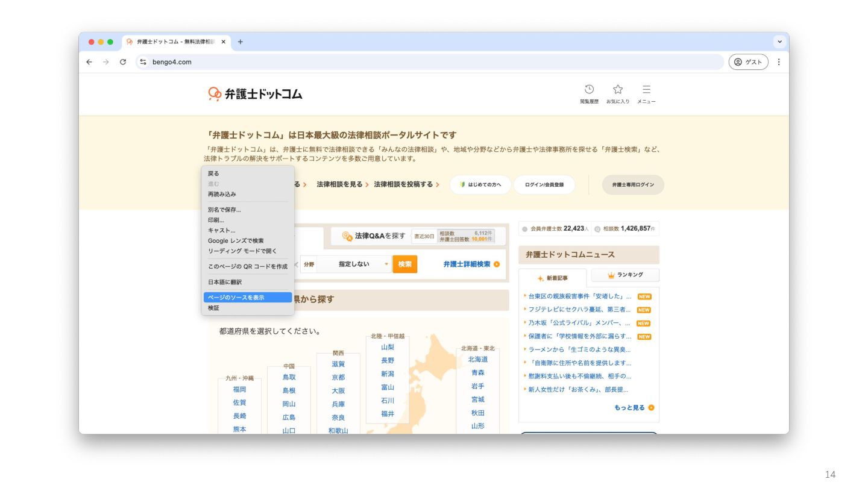The height and width of the screenshot is (488, 868).
Task: Open a new tab with the plus icon
Action: [241, 42]
